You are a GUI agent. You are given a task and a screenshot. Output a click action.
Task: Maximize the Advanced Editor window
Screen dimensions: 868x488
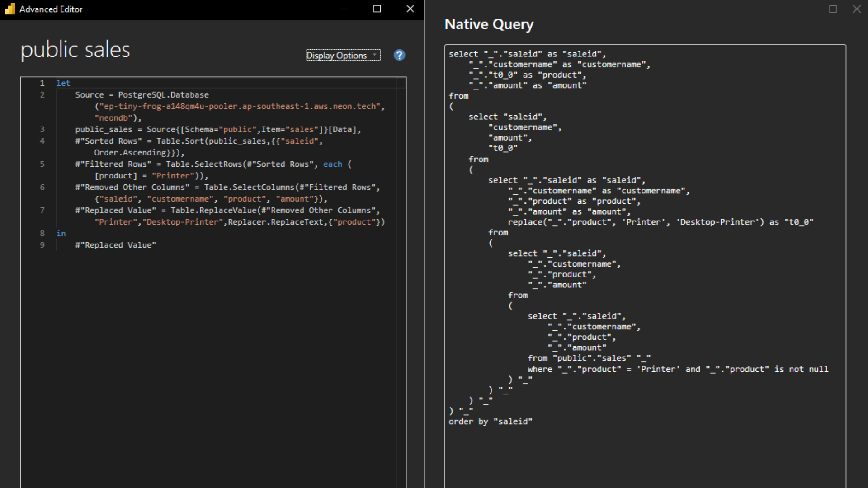coord(377,9)
